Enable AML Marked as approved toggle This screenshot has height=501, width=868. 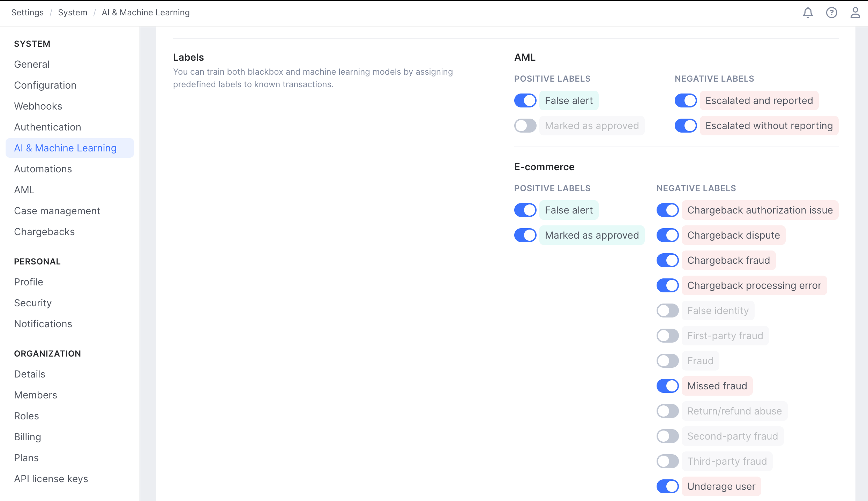(525, 126)
